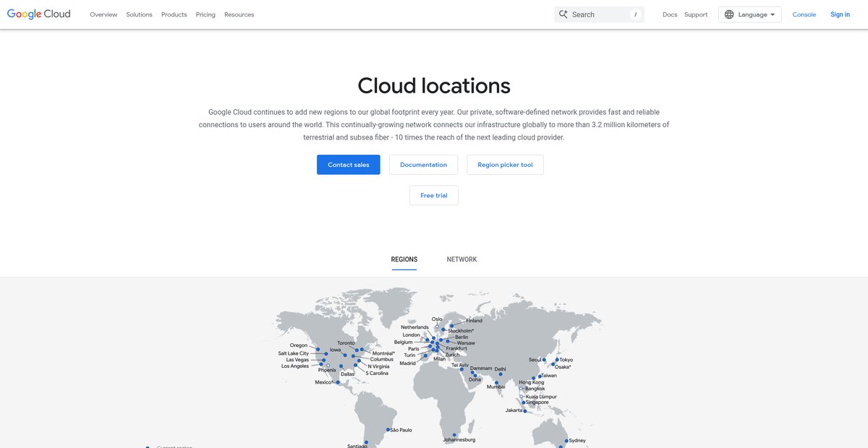Image resolution: width=868 pixels, height=448 pixels.
Task: Click the S Carolina map label
Action: pyautogui.click(x=377, y=373)
